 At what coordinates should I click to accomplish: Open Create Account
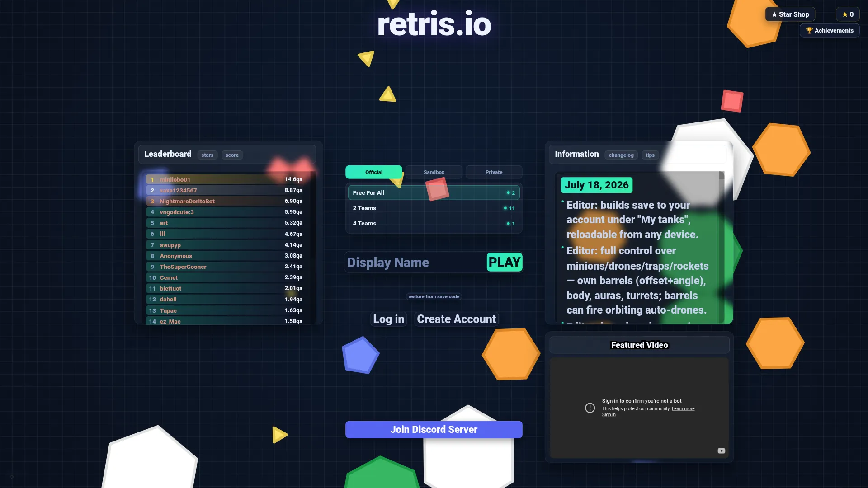pyautogui.click(x=456, y=319)
